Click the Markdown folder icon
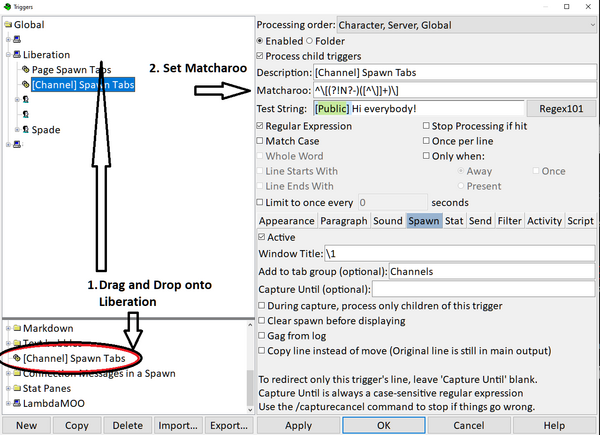 pos(17,328)
